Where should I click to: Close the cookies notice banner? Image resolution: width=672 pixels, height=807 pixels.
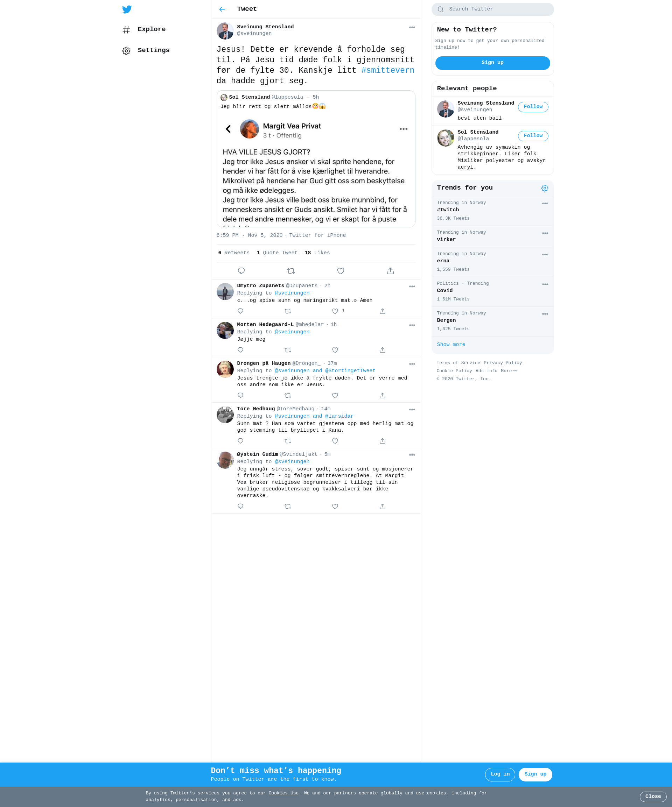(x=653, y=797)
